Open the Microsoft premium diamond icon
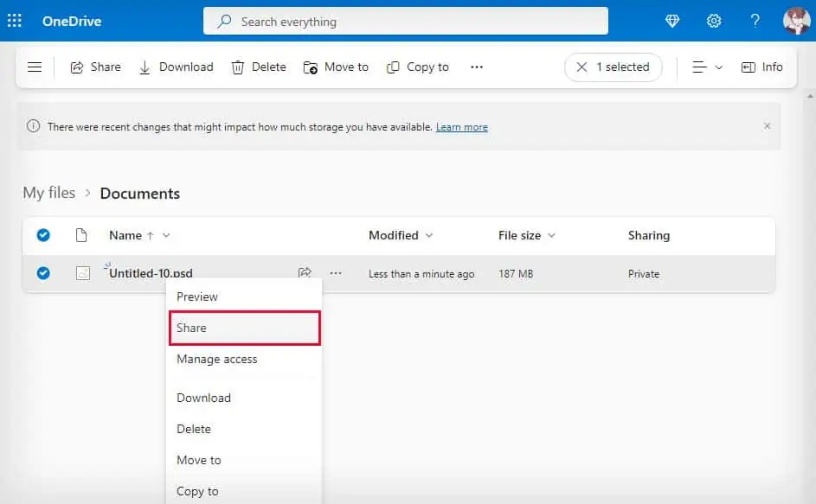 672,21
